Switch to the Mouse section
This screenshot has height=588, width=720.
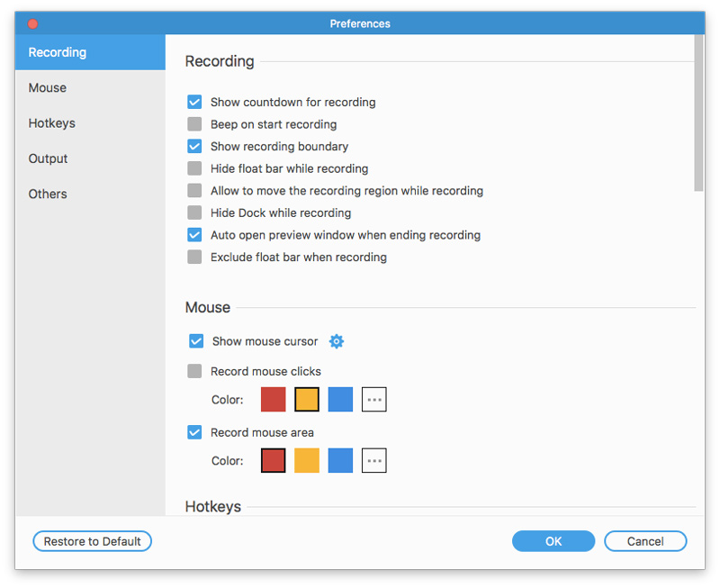tap(48, 88)
